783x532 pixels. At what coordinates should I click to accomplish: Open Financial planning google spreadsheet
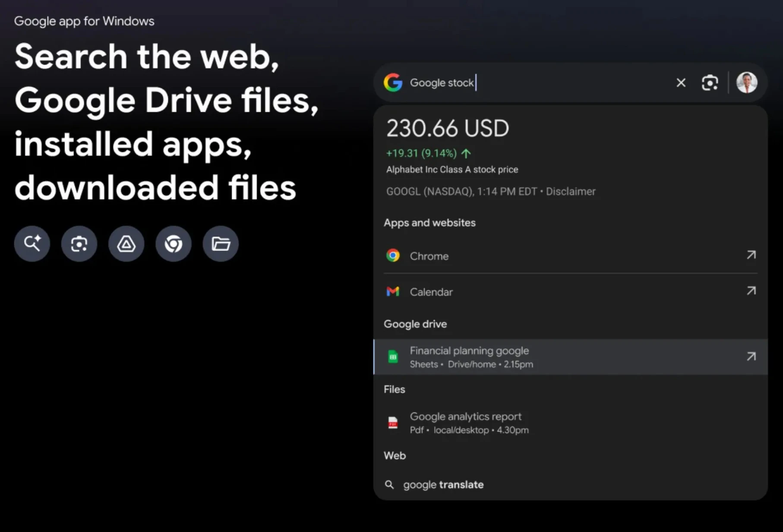pyautogui.click(x=469, y=351)
